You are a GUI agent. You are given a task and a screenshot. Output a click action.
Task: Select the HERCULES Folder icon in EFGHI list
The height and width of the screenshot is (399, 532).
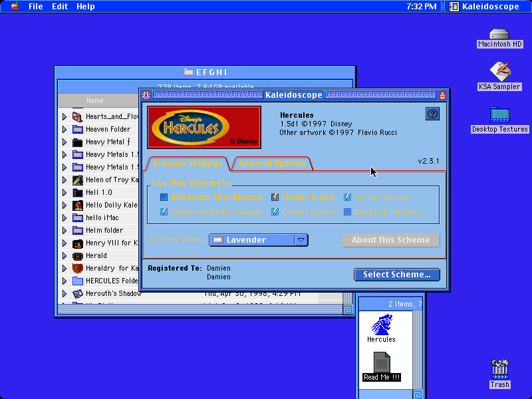tap(78, 281)
